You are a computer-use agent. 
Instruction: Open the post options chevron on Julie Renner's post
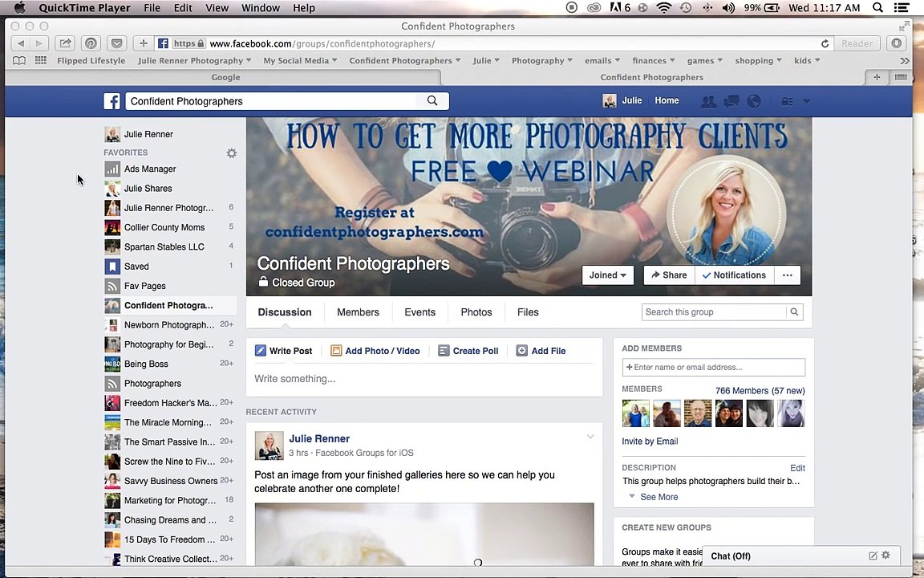click(590, 437)
